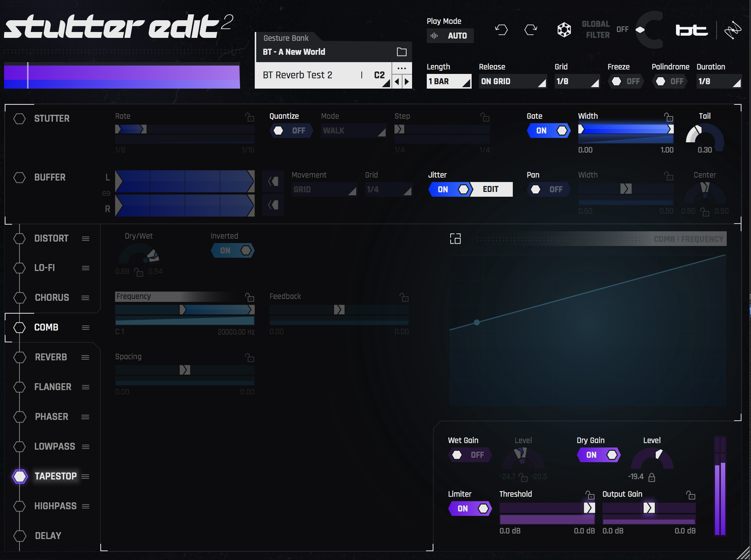Image resolution: width=751 pixels, height=560 pixels.
Task: Go to next gesture with right arrow
Action: pos(407,82)
